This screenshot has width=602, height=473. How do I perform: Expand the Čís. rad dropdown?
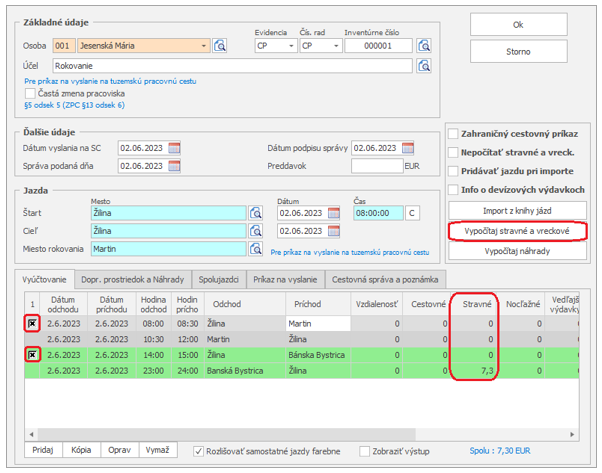point(335,45)
